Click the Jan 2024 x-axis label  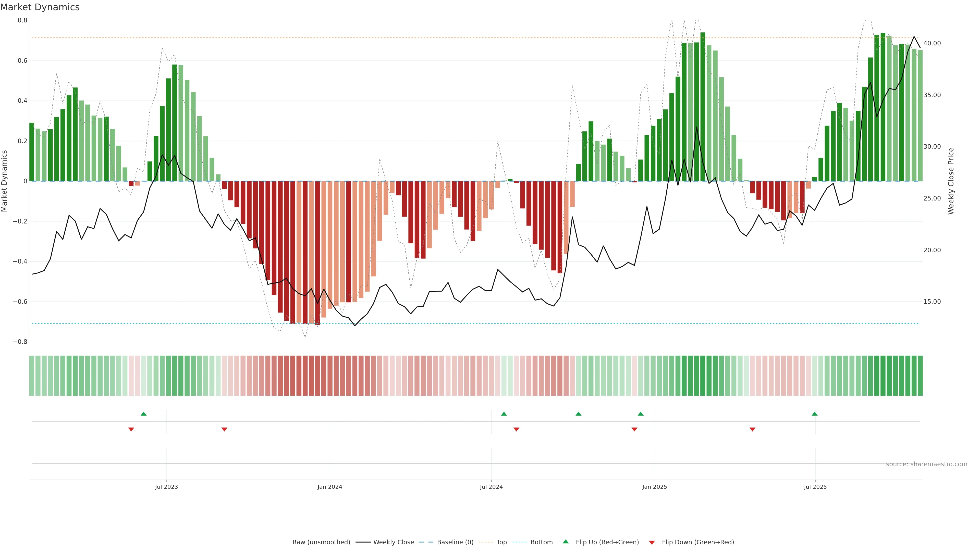pyautogui.click(x=330, y=487)
